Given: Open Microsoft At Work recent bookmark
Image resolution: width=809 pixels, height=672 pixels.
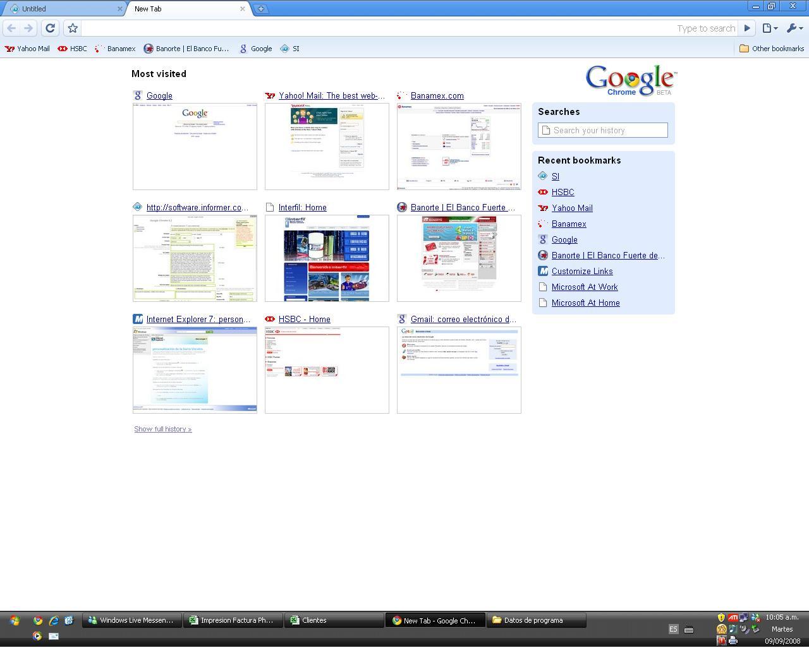Looking at the screenshot, I should tap(585, 287).
